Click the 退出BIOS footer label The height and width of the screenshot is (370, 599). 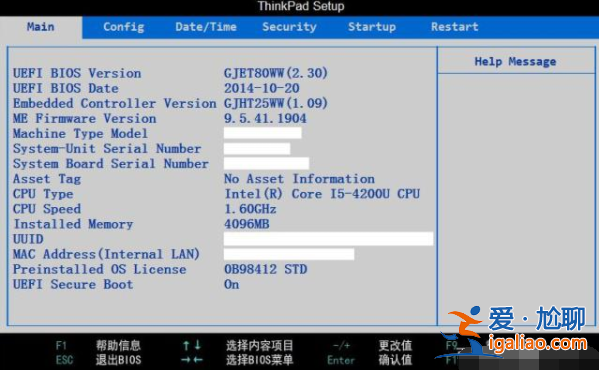click(118, 360)
